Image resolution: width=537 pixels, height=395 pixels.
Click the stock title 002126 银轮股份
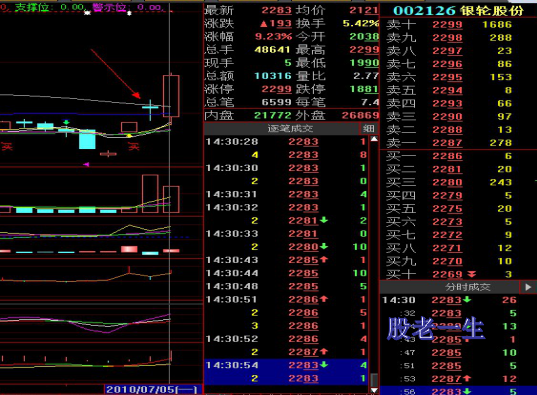pyautogui.click(x=458, y=11)
